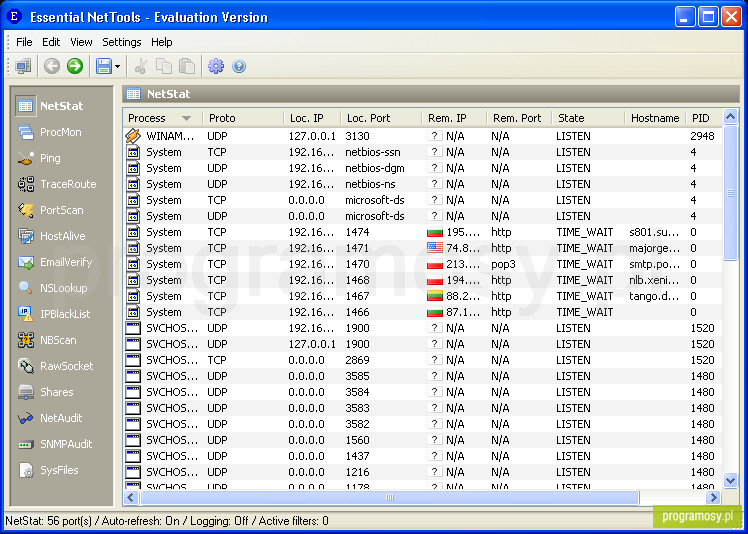Click the Cut scissors icon
The width and height of the screenshot is (748, 534).
141,66
